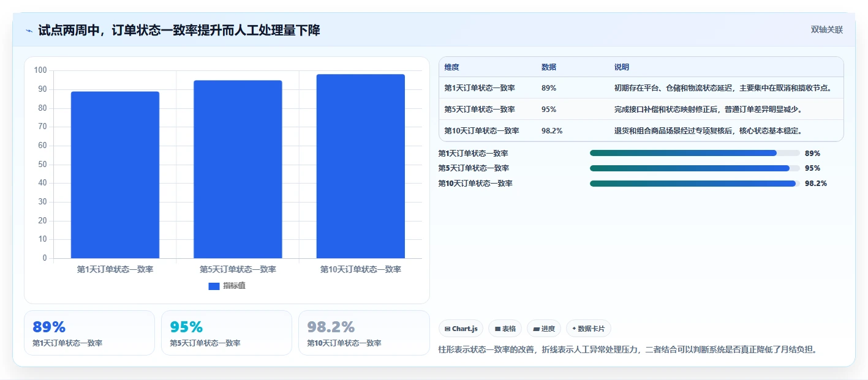Click table cell 第1天订单状态一致率
The image size is (868, 380).
coord(480,88)
